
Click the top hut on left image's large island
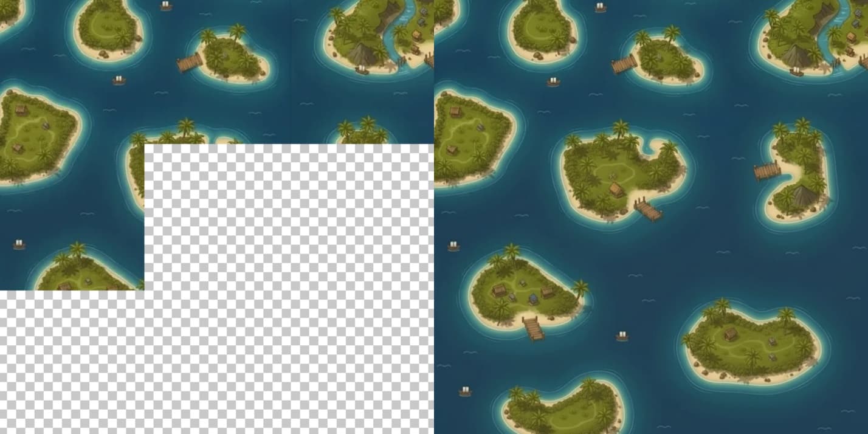[21, 110]
